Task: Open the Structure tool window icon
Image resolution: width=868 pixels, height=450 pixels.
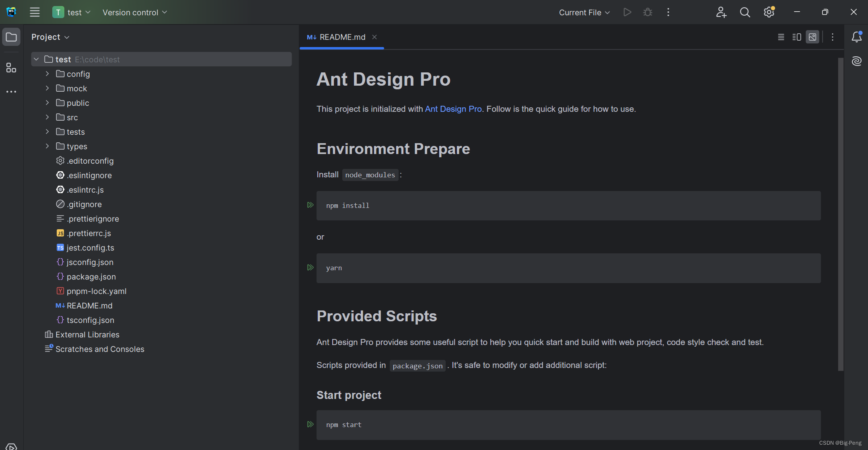Action: pos(11,68)
